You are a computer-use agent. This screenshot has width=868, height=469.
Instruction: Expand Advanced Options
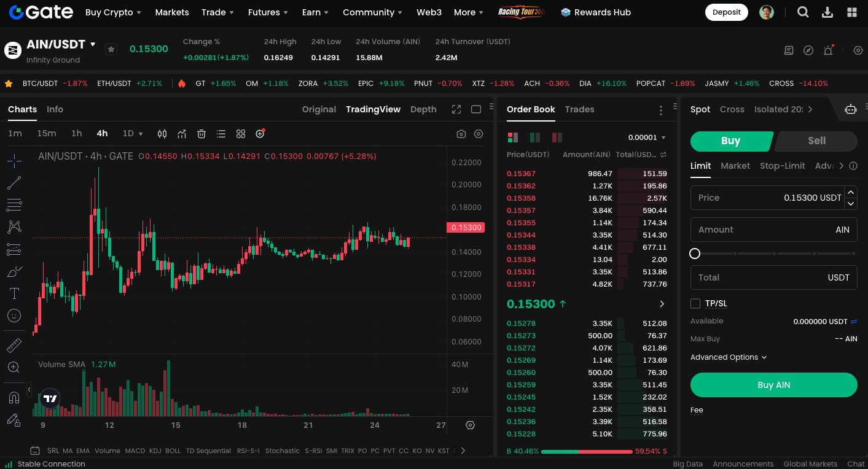coord(729,357)
